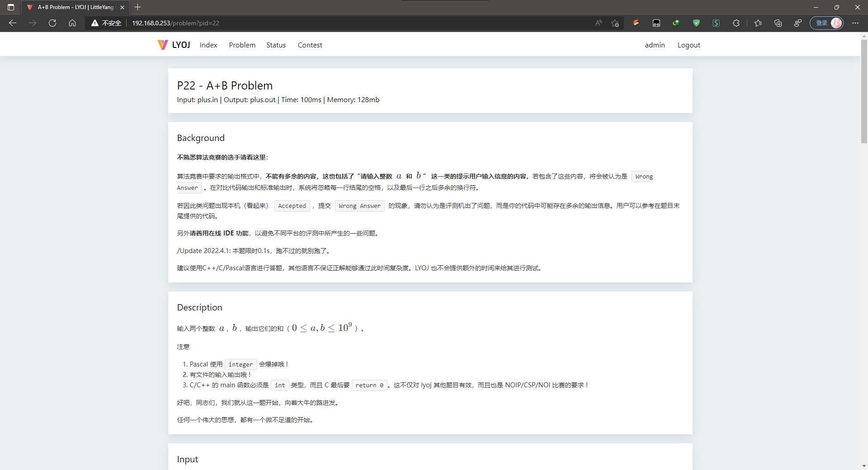Toggle the vertical tabs layout

click(x=11, y=7)
